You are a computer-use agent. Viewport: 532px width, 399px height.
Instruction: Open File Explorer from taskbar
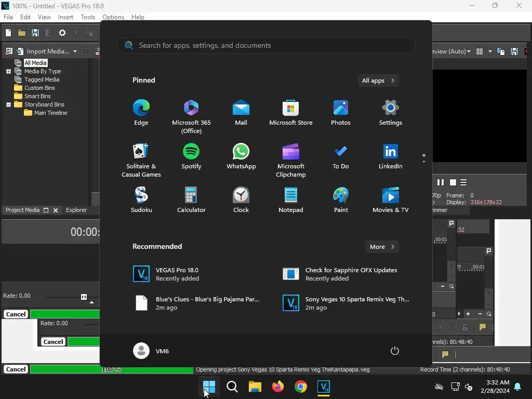pyautogui.click(x=255, y=387)
